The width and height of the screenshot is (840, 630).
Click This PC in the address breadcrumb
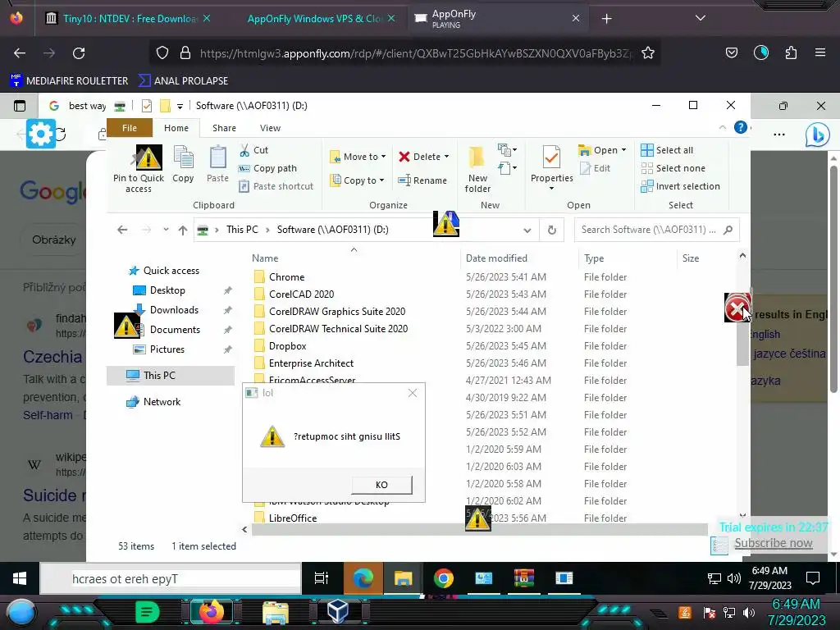pyautogui.click(x=242, y=230)
